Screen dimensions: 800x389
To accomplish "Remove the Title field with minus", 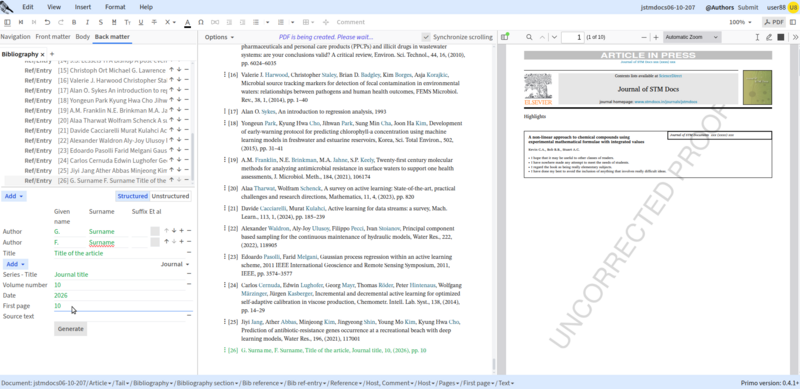I will [189, 253].
